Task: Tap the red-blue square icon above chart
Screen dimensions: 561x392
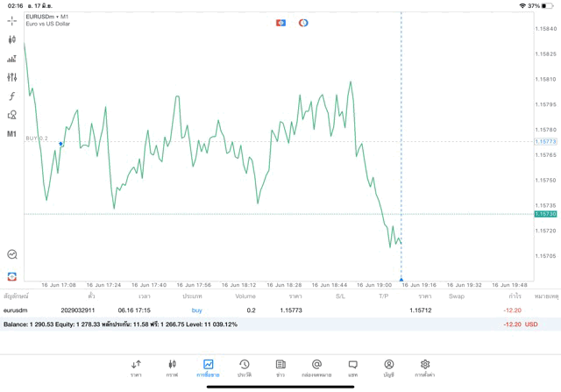Action: (280, 22)
